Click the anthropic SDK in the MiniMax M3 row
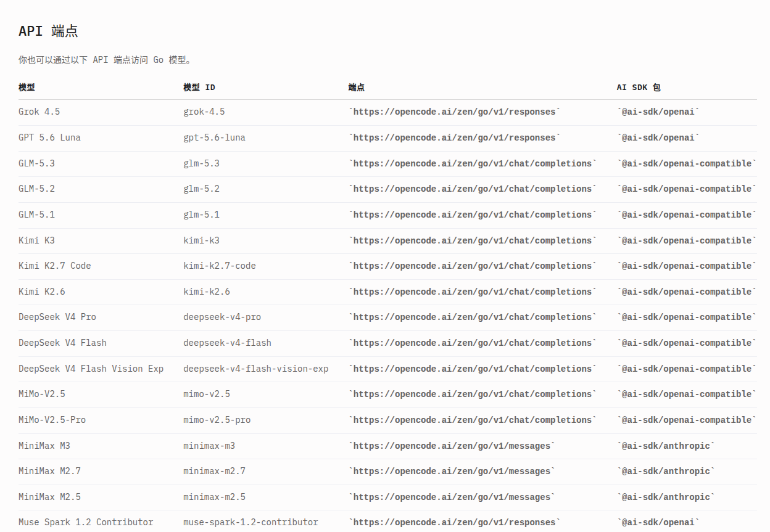This screenshot has height=532, width=770. [x=666, y=446]
